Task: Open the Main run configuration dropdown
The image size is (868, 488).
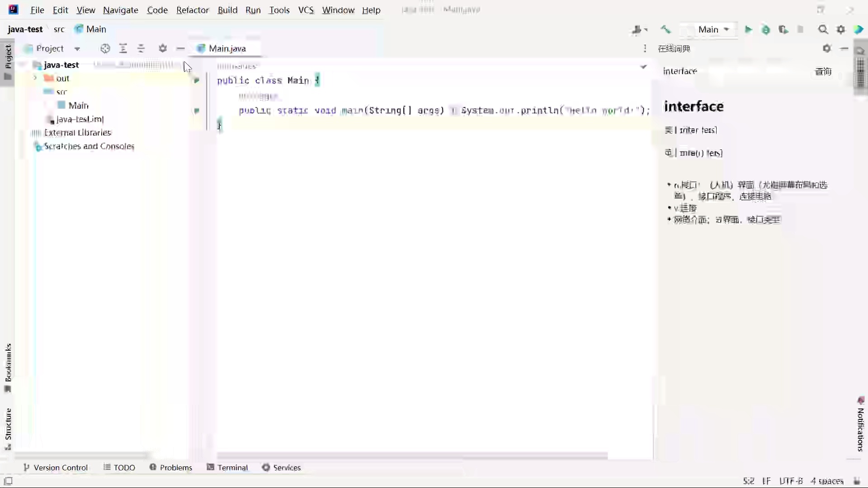Action: click(713, 29)
